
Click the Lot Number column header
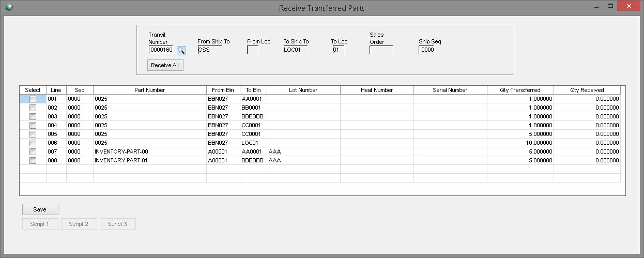(x=303, y=90)
